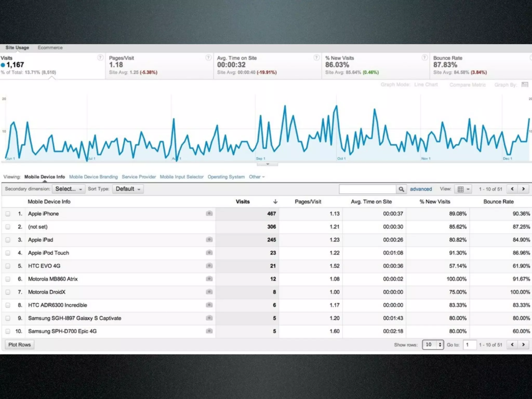Check the Motorola DroidX row checkbox

click(8, 292)
